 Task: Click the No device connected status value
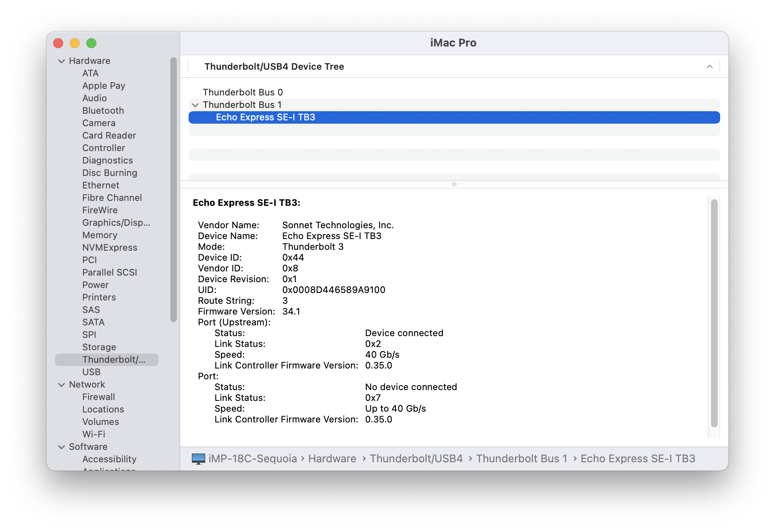pyautogui.click(x=411, y=387)
